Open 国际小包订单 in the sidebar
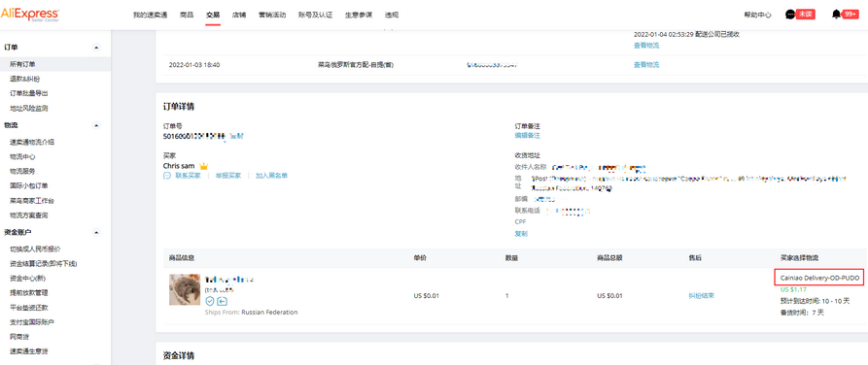The width and height of the screenshot is (868, 365). (x=29, y=185)
